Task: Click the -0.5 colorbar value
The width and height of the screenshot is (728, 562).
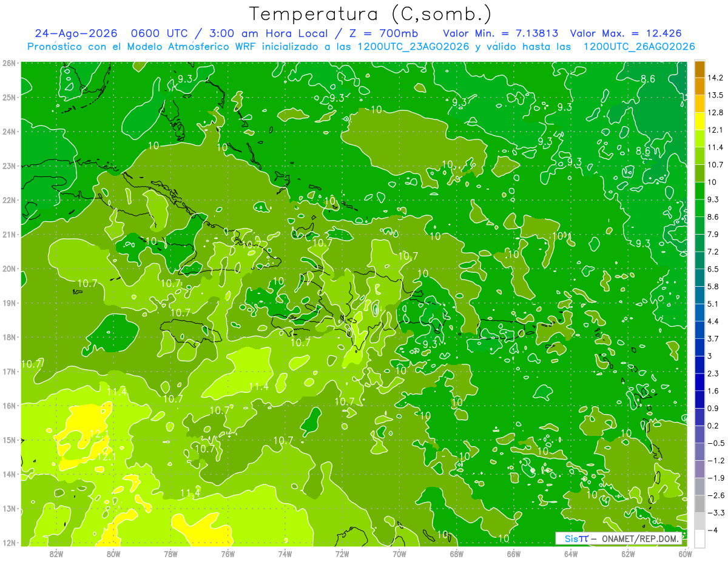Action: [x=715, y=443]
